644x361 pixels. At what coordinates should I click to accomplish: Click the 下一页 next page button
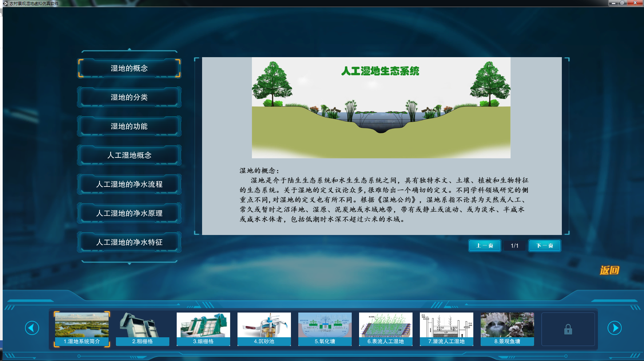[544, 246]
